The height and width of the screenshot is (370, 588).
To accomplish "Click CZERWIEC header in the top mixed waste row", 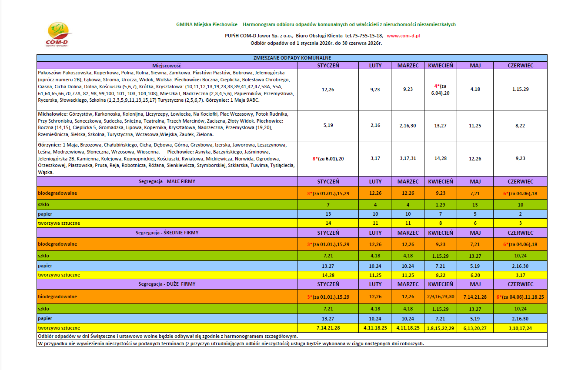I will coord(520,65).
